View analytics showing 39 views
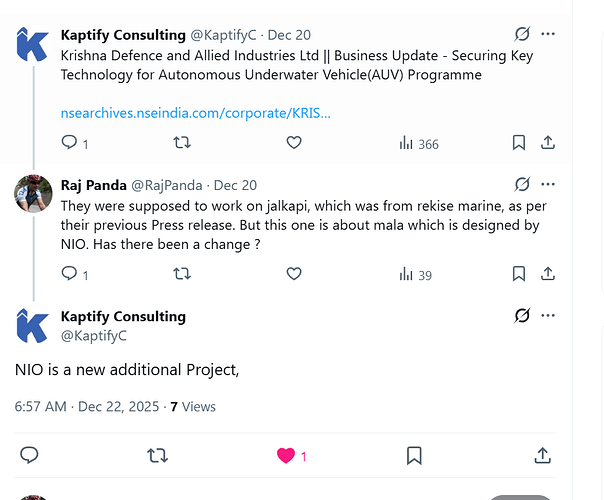Screen dimensions: 604x500 point(416,275)
